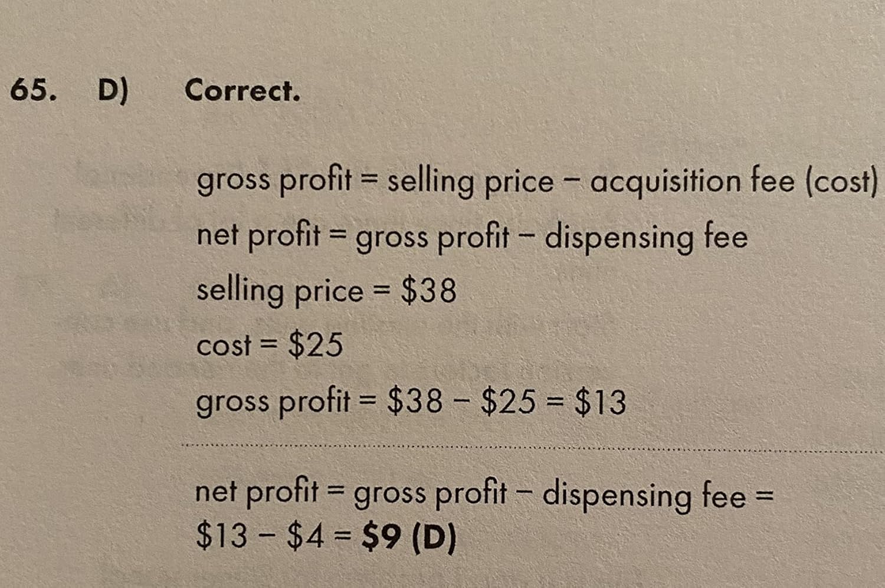Click the cost = $25 line
The width and height of the screenshot is (885, 588).
(x=269, y=345)
